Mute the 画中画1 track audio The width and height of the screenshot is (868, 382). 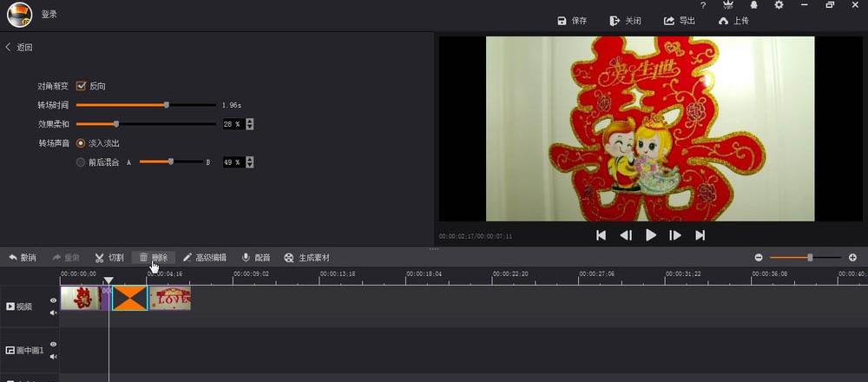[53, 357]
